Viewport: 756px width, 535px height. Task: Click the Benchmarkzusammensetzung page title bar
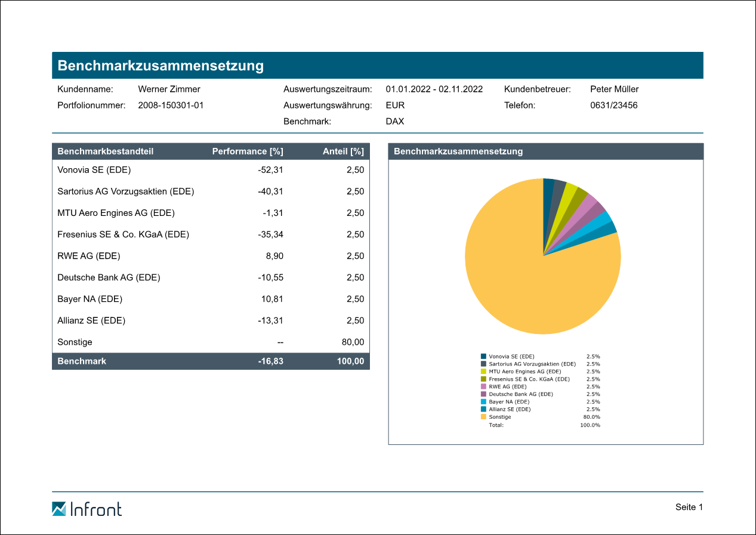pos(377,66)
